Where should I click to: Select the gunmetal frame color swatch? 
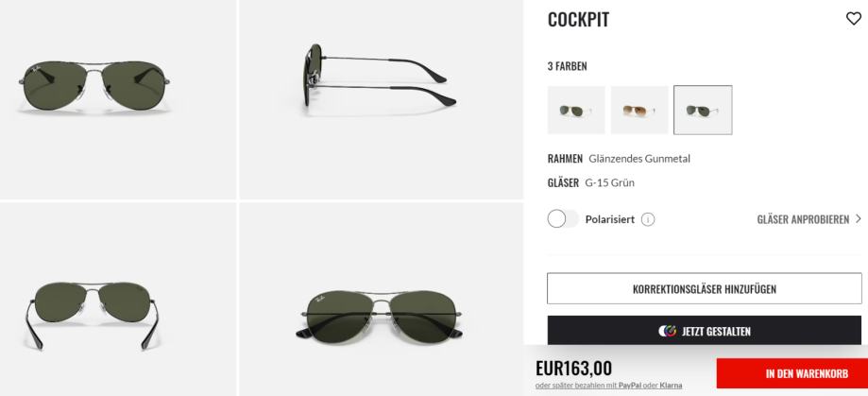tap(703, 110)
